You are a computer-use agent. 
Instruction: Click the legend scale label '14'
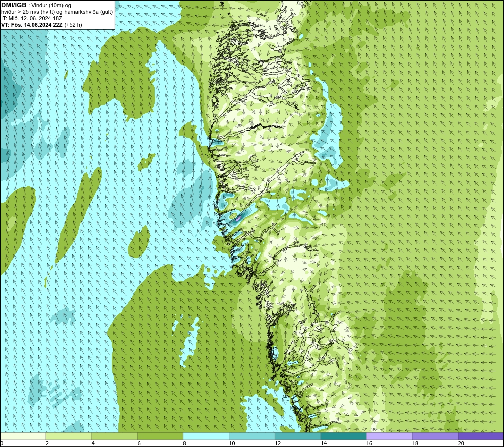tap(324, 443)
